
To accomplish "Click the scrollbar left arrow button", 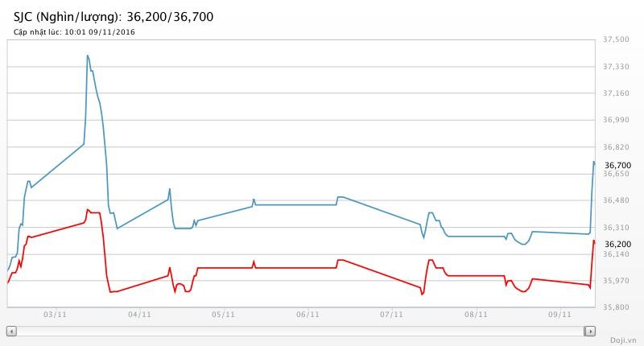I will point(11,331).
